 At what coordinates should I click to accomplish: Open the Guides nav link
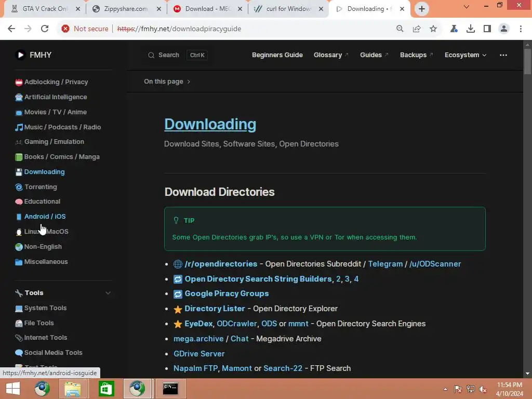coord(374,55)
